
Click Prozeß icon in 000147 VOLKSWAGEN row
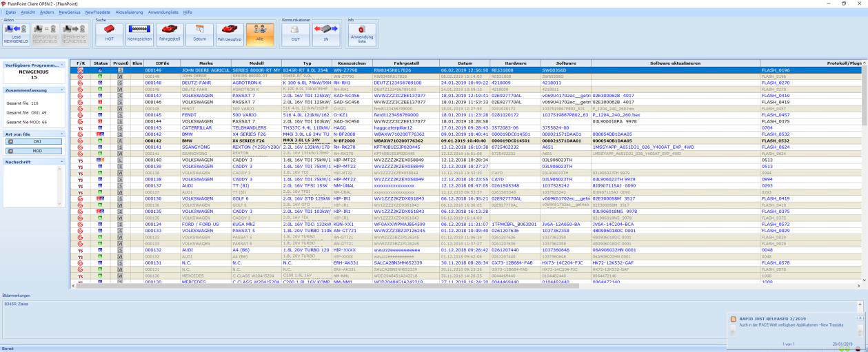[x=120, y=96]
